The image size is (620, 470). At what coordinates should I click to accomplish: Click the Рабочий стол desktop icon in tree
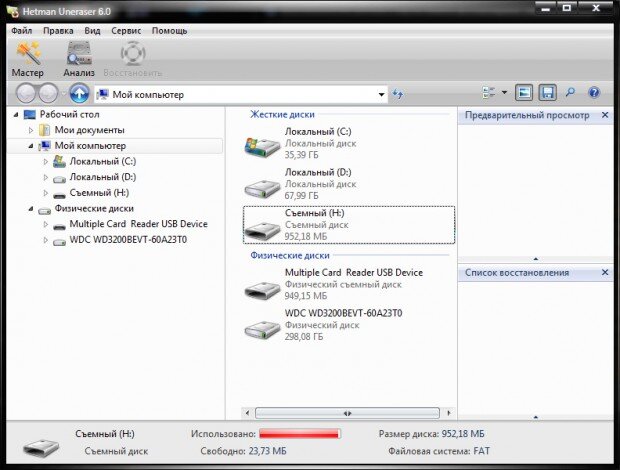[30, 115]
